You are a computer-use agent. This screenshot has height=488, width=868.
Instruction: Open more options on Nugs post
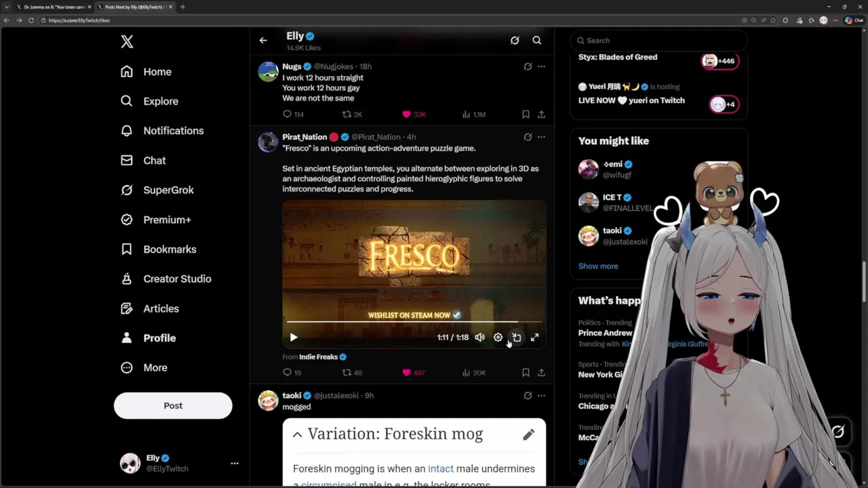[x=541, y=66]
